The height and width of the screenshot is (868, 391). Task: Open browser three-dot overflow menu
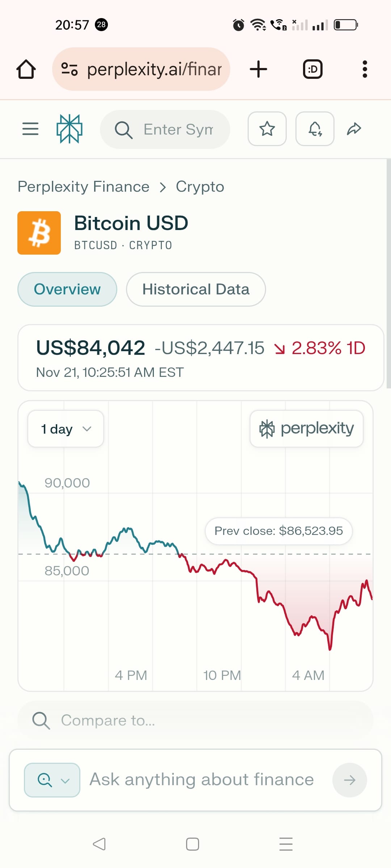pos(365,69)
